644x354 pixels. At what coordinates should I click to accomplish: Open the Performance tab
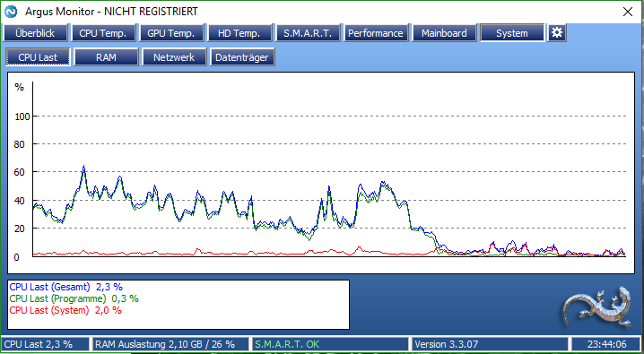pos(376,33)
